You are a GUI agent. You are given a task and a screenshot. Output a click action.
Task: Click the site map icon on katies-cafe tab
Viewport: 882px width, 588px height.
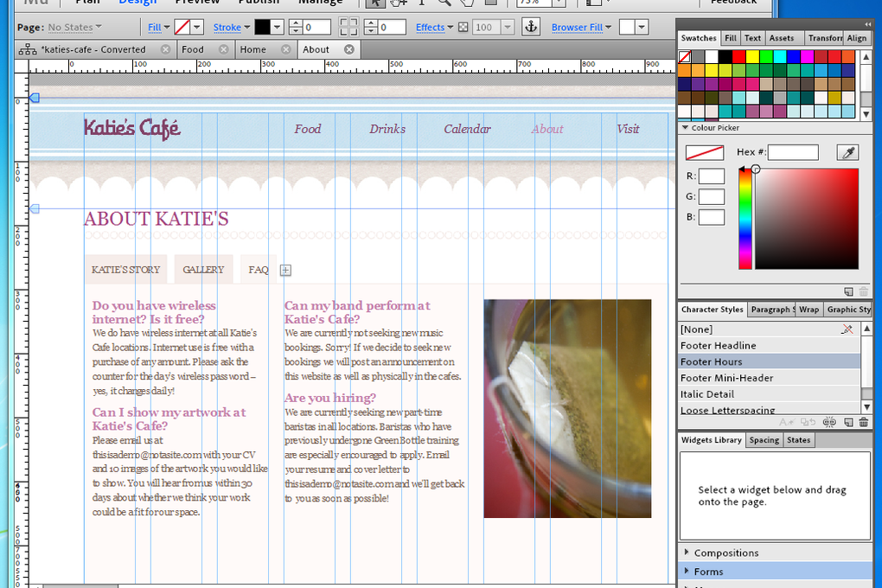pyautogui.click(x=28, y=49)
